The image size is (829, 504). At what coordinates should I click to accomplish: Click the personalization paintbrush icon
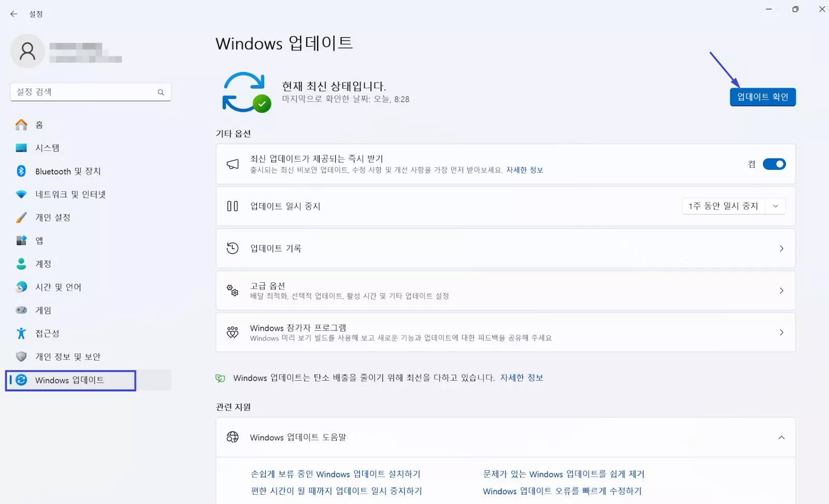click(x=21, y=218)
